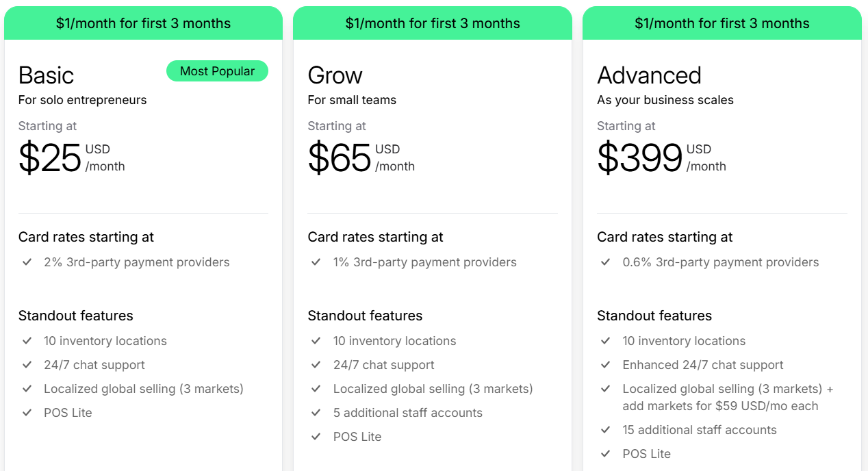Click the checkmark beside Grow plan's POS Lite
The height and width of the screenshot is (471, 868).
(316, 436)
